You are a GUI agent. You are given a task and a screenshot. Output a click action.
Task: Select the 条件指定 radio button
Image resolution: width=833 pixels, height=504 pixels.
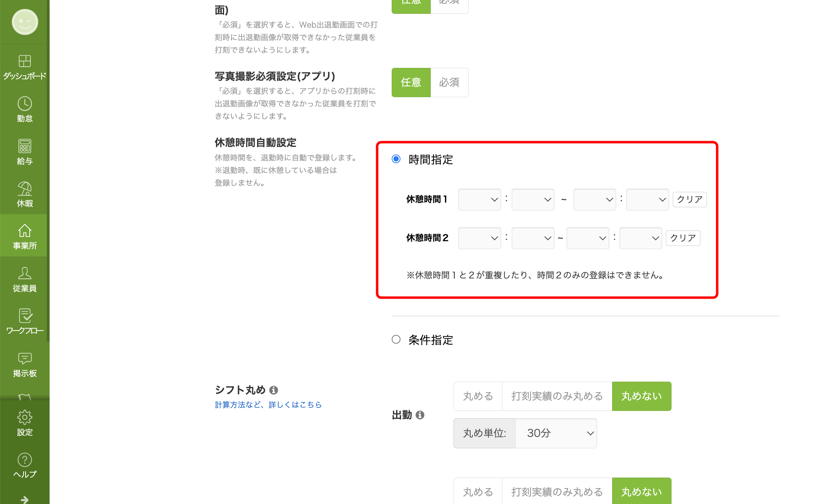pos(396,339)
